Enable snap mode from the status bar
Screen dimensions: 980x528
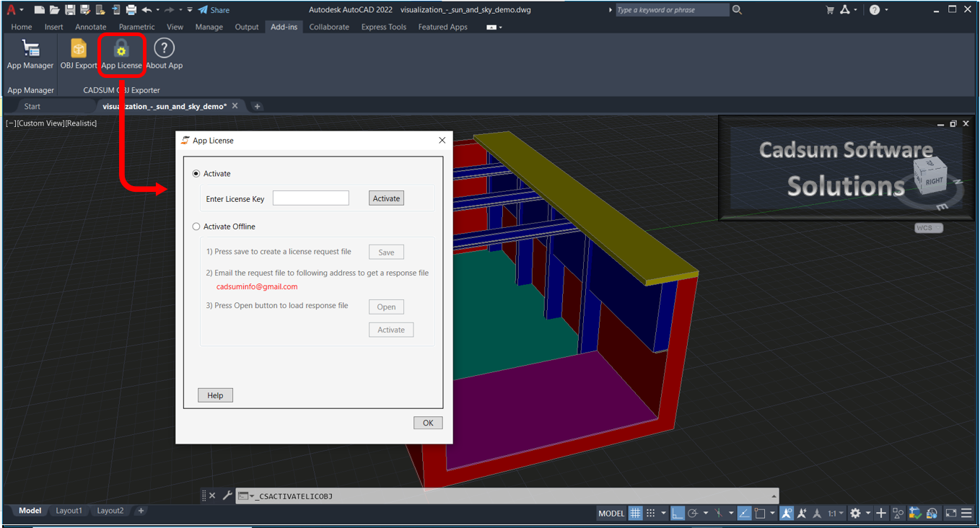(x=652, y=512)
